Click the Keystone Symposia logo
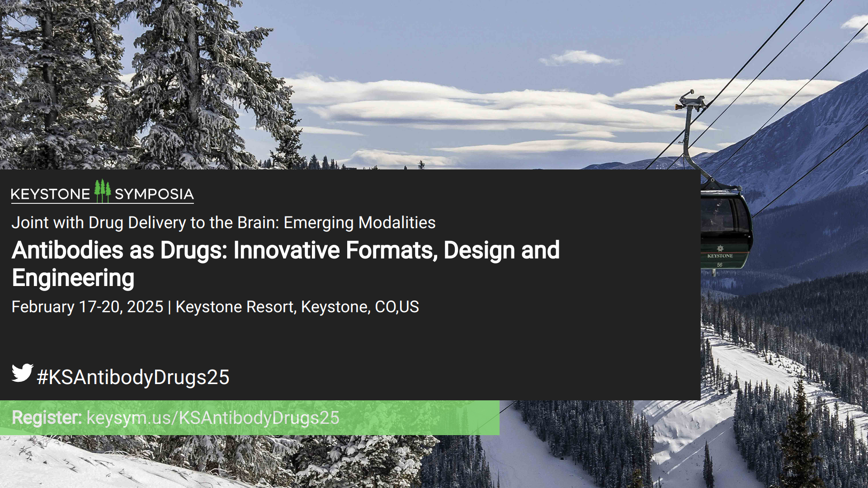Screen dimensions: 868x488 point(103,192)
